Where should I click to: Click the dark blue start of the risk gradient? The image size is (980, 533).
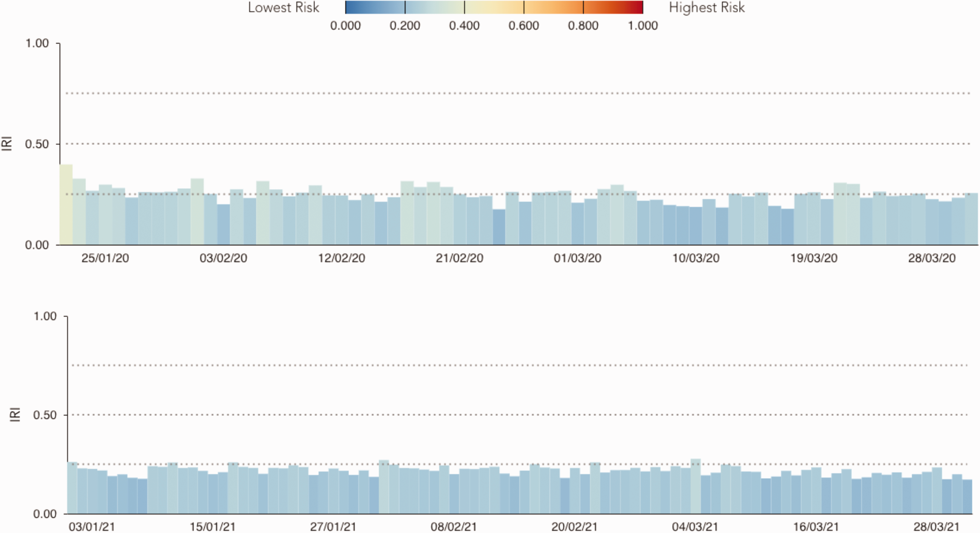pyautogui.click(x=349, y=7)
